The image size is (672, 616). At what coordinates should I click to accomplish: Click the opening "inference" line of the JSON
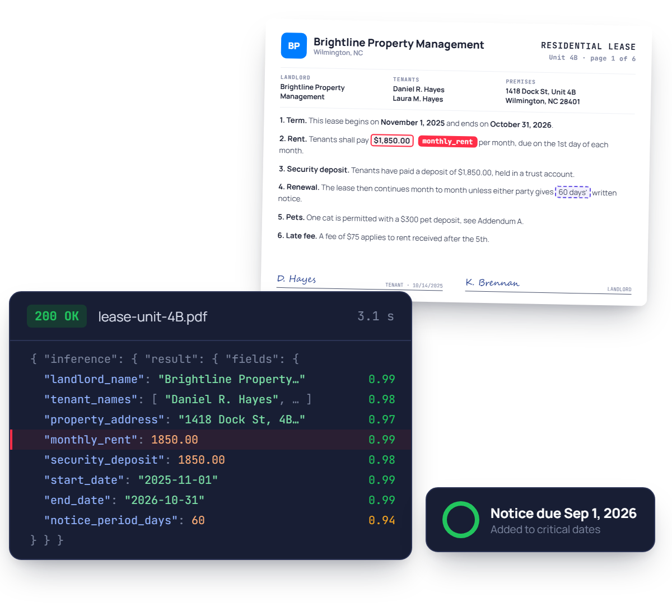pyautogui.click(x=165, y=359)
